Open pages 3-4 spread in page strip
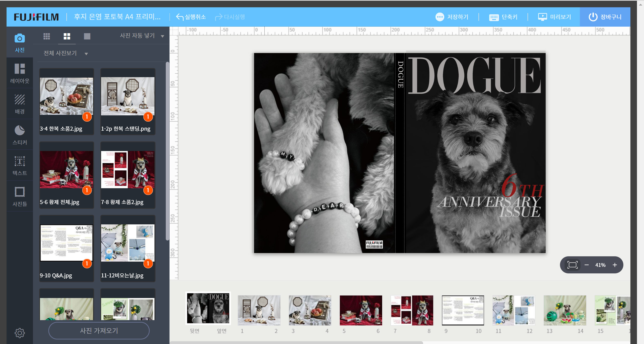 click(310, 310)
